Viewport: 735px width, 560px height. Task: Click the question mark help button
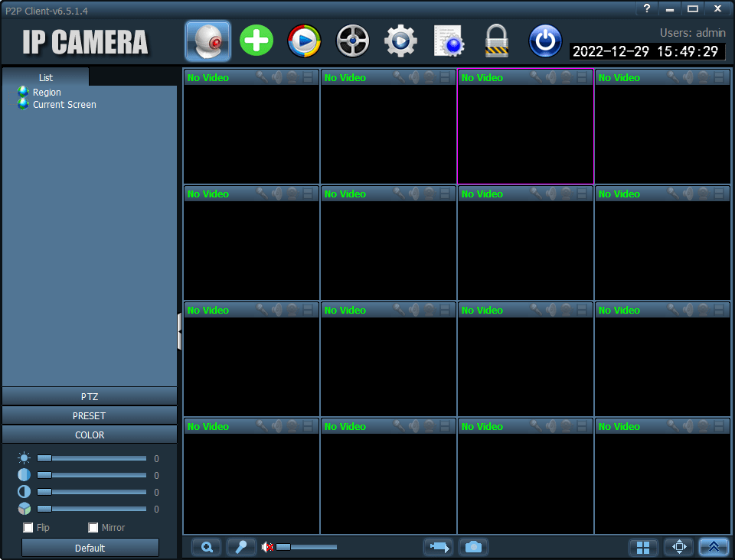(647, 8)
